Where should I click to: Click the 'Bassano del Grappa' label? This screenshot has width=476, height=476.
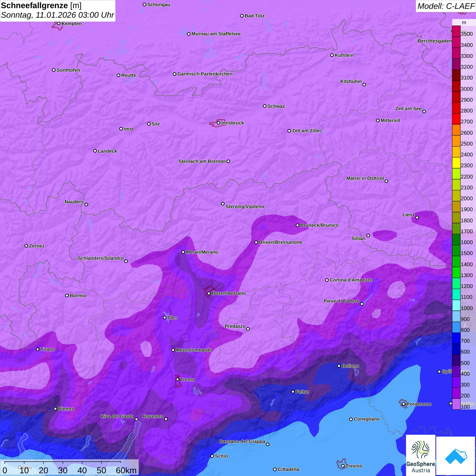(x=242, y=441)
